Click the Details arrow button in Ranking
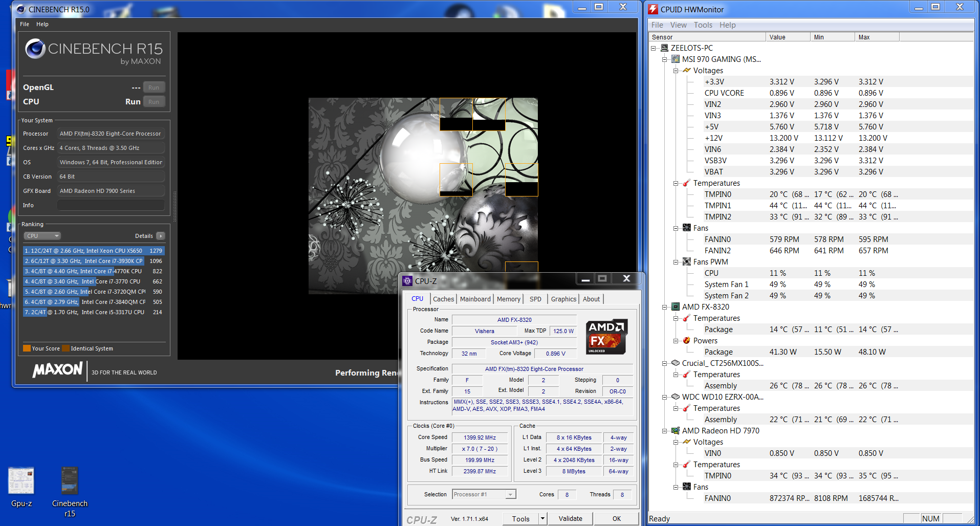980x526 pixels. (161, 236)
